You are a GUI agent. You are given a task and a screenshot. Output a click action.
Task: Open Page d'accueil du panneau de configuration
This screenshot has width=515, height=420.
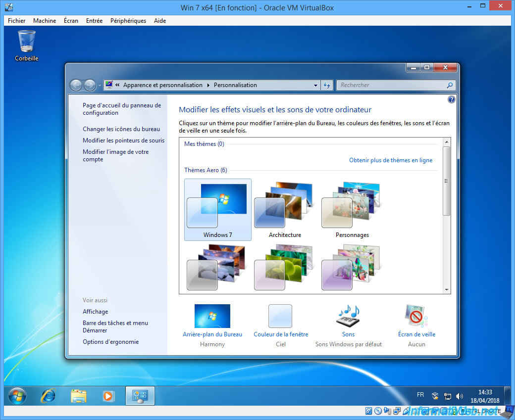pyautogui.click(x=122, y=109)
